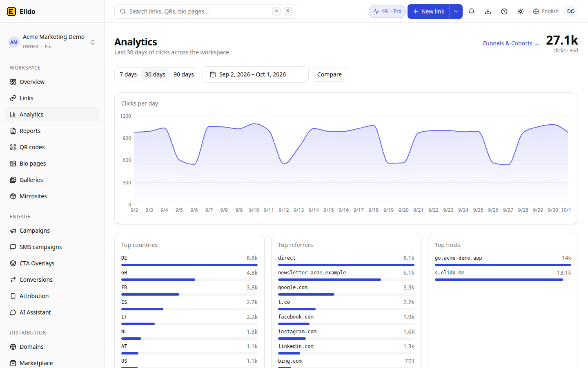Click the QR codes icon
This screenshot has width=588, height=368.
13,147
